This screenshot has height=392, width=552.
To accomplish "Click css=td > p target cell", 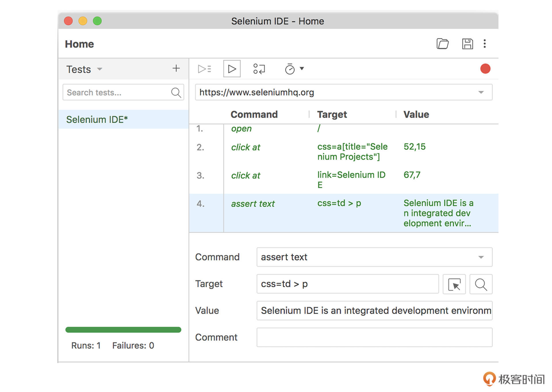I will coord(339,203).
